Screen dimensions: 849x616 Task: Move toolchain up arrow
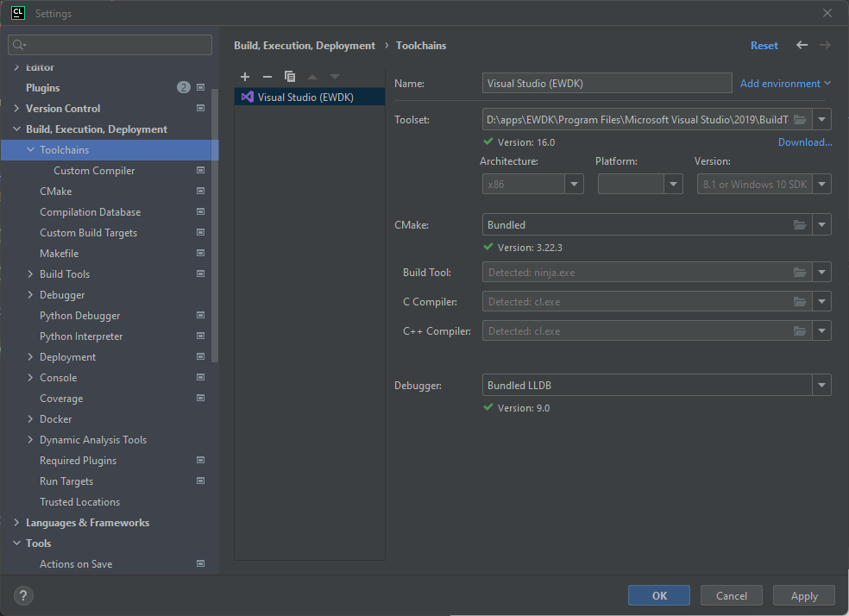tap(312, 77)
